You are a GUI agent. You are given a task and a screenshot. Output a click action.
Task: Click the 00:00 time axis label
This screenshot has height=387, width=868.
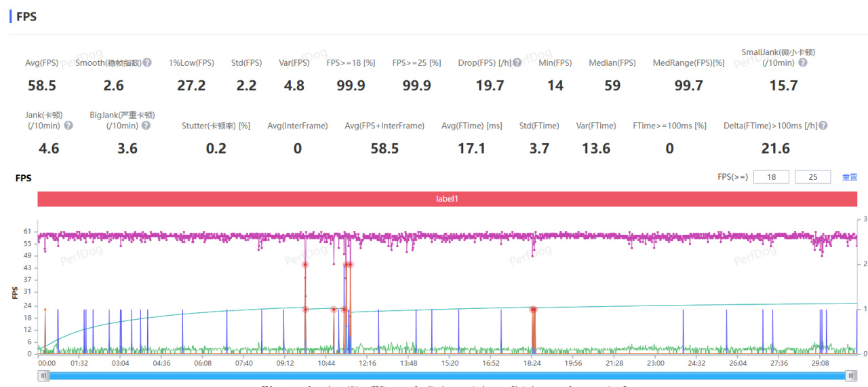coord(47,363)
